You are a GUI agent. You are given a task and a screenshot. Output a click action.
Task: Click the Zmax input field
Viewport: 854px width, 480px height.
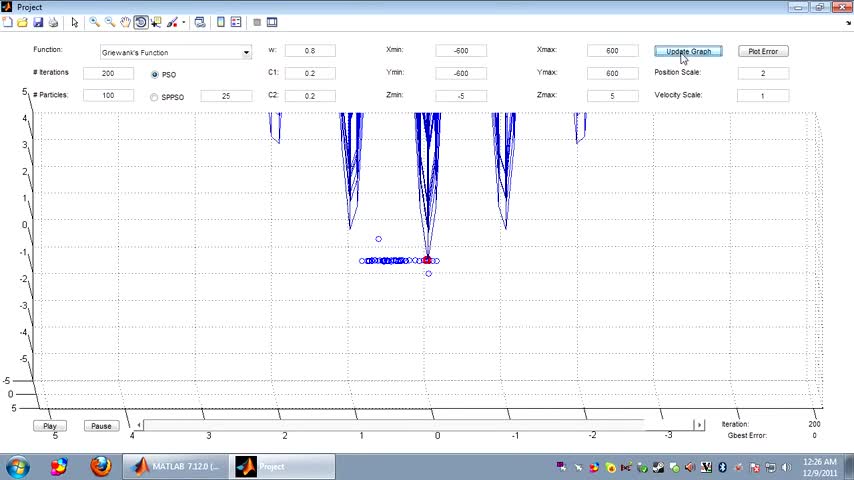[612, 96]
